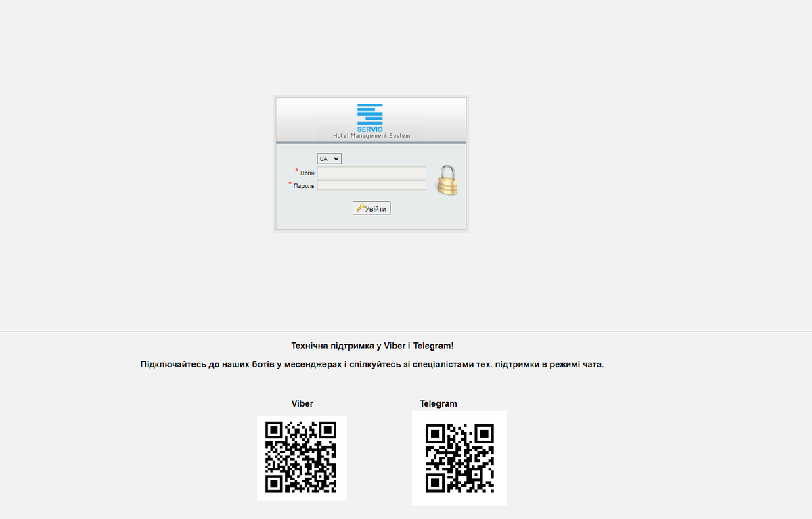Click the Підключайтесь до наших ботів description line
Image resolution: width=812 pixels, height=519 pixels.
tap(372, 365)
